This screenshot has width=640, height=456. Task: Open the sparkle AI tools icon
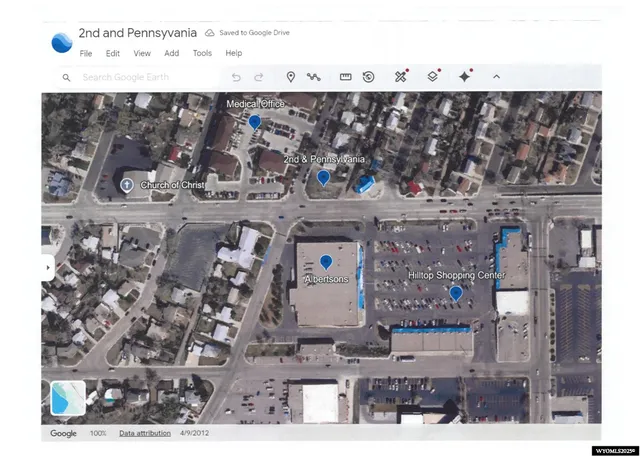click(x=464, y=77)
